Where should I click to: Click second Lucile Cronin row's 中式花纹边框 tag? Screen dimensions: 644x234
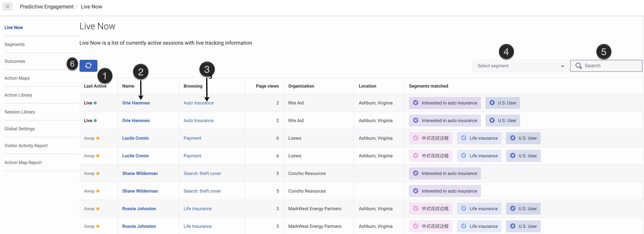click(431, 156)
